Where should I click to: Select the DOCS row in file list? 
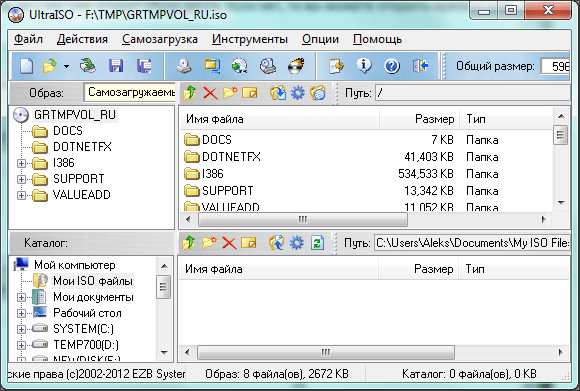coord(366,140)
